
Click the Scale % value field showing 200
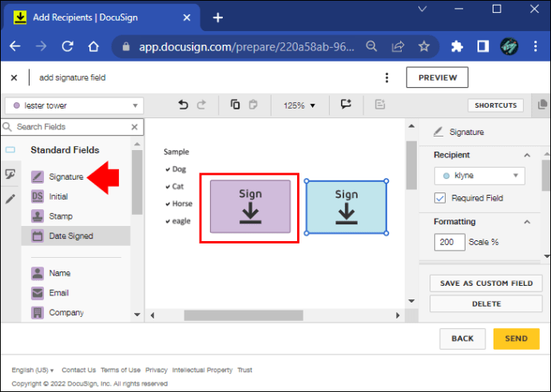[450, 242]
